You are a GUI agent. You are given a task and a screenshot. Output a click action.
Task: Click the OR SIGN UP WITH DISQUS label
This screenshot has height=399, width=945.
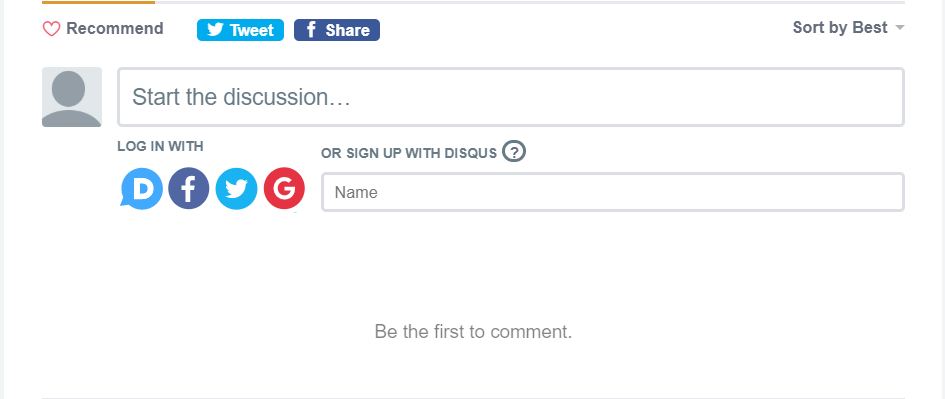click(x=409, y=153)
